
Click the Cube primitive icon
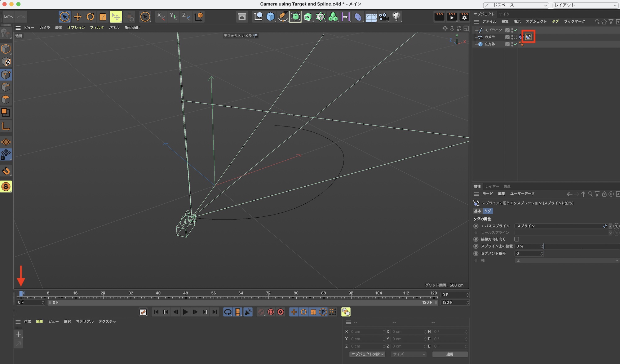270,17
